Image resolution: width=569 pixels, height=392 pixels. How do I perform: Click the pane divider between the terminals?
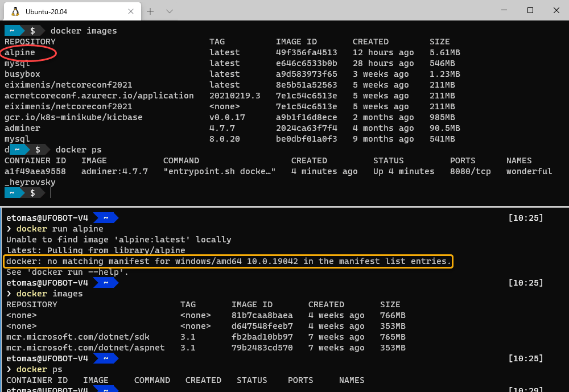[284, 207]
